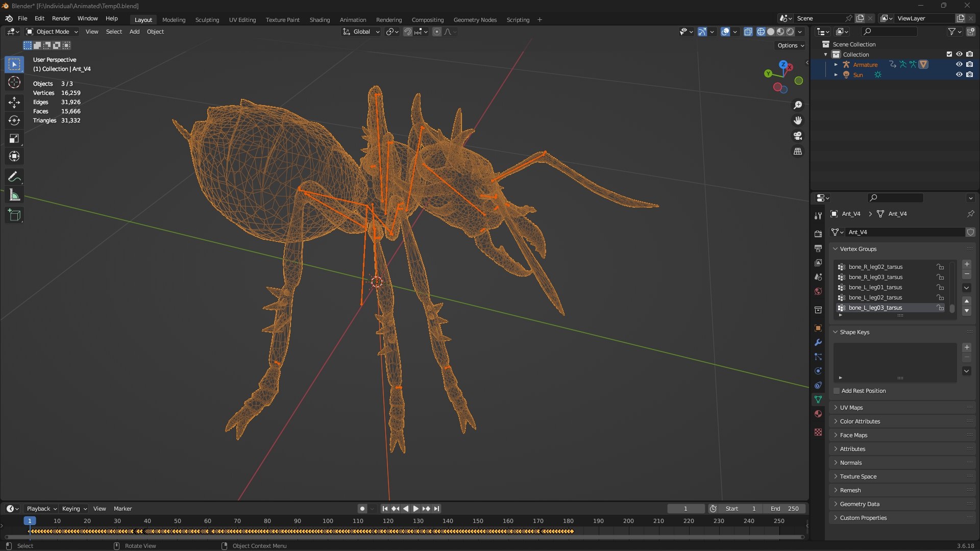Open the File menu
The width and height of the screenshot is (980, 551).
click(22, 18)
